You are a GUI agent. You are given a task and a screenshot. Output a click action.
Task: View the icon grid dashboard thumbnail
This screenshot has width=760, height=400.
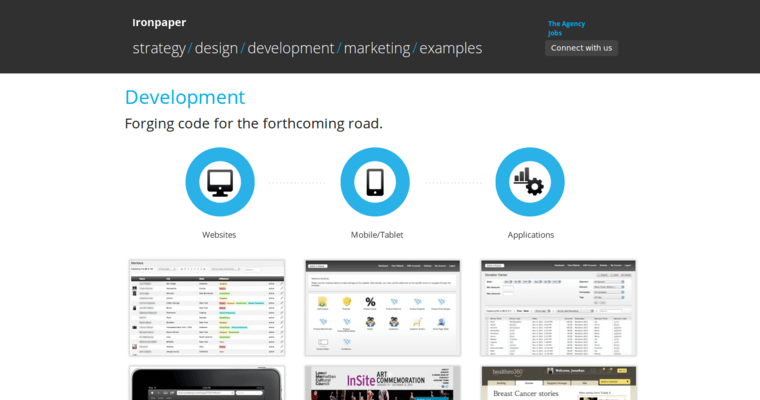point(382,307)
